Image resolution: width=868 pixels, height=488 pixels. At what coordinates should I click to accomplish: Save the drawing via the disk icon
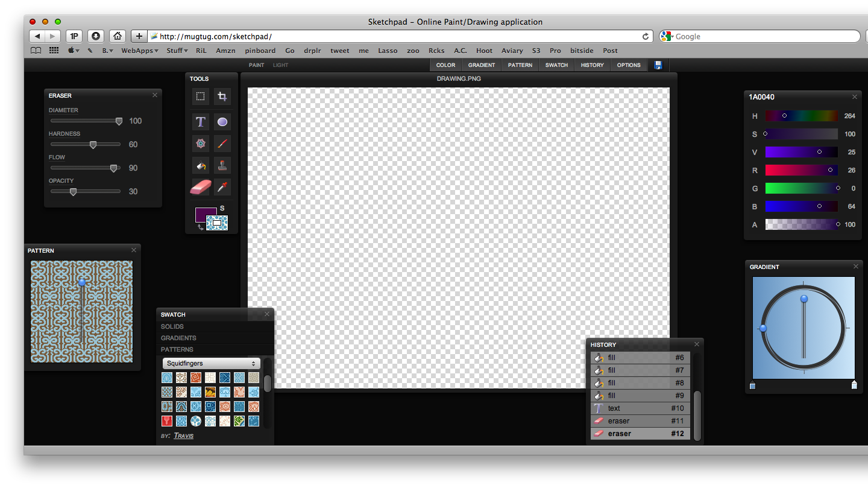tap(658, 65)
